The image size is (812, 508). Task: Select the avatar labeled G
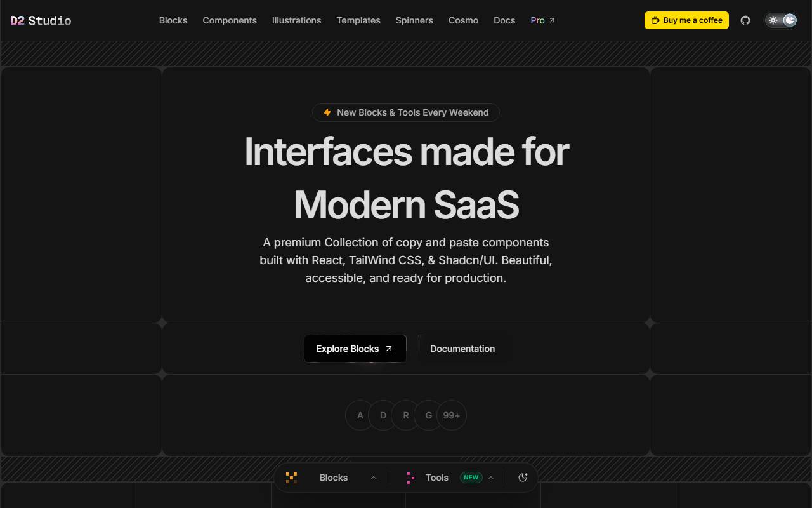(x=429, y=415)
